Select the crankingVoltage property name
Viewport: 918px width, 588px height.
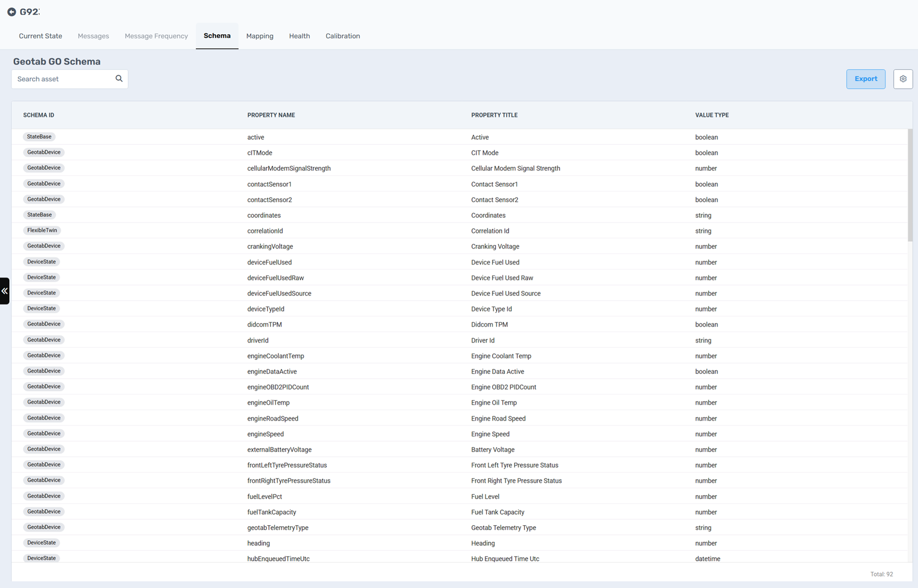tap(270, 247)
